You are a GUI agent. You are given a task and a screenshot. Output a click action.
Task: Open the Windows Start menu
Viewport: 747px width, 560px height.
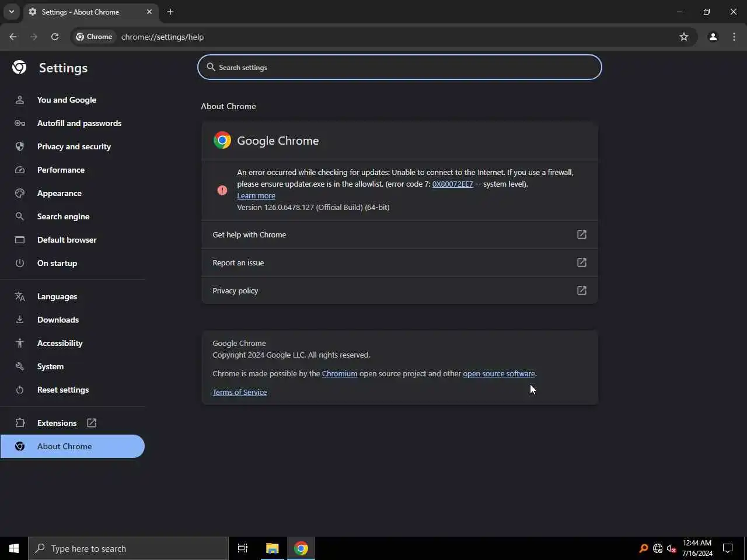point(14,548)
